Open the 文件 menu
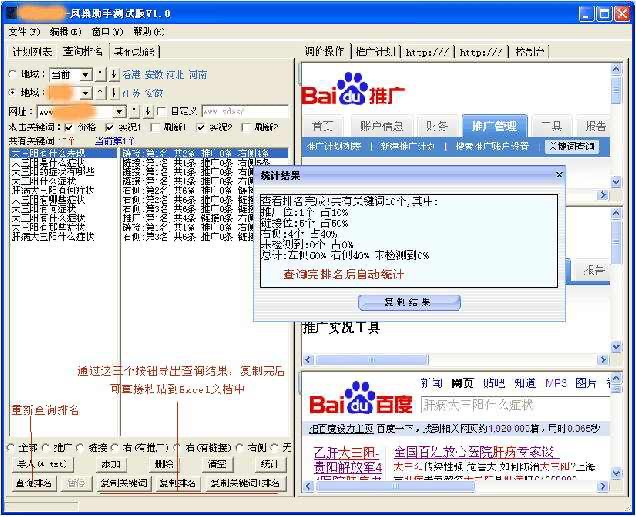Image resolution: width=636 pixels, height=517 pixels. 24,32
